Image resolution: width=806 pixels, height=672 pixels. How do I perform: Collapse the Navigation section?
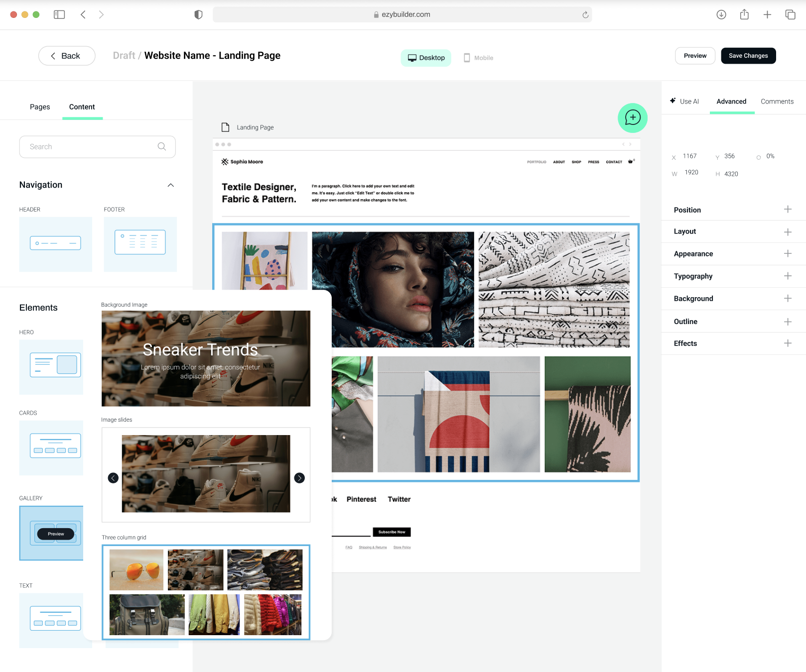(x=171, y=185)
